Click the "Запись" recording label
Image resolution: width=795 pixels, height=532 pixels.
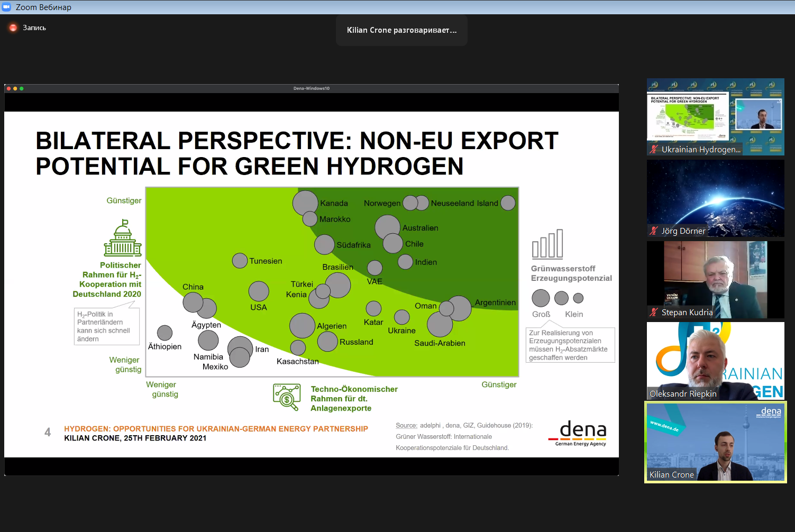click(34, 27)
